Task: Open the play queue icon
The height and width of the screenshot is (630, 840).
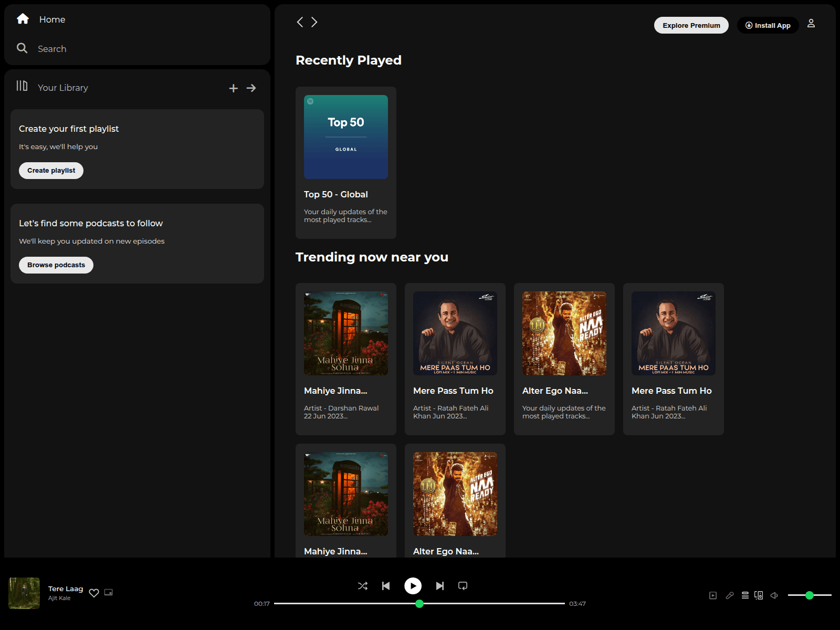Action: click(x=745, y=595)
